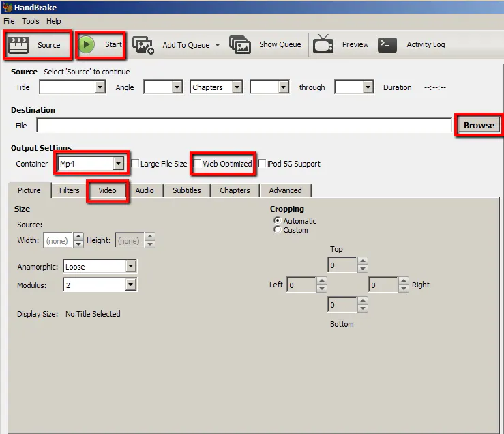Viewport: 504px width, 434px height.
Task: Switch to the Audio tab
Action: click(145, 190)
